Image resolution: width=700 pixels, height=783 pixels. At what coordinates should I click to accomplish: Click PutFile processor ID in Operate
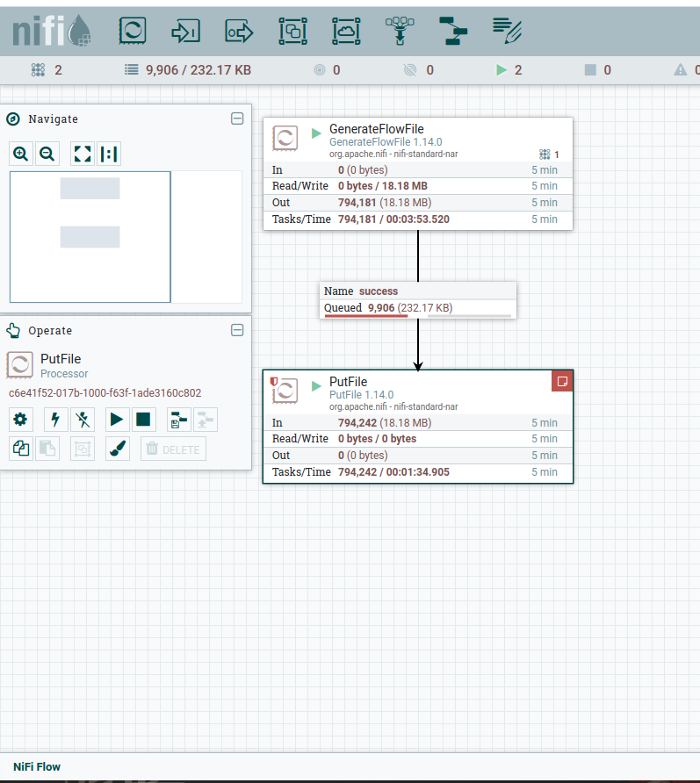click(x=105, y=393)
